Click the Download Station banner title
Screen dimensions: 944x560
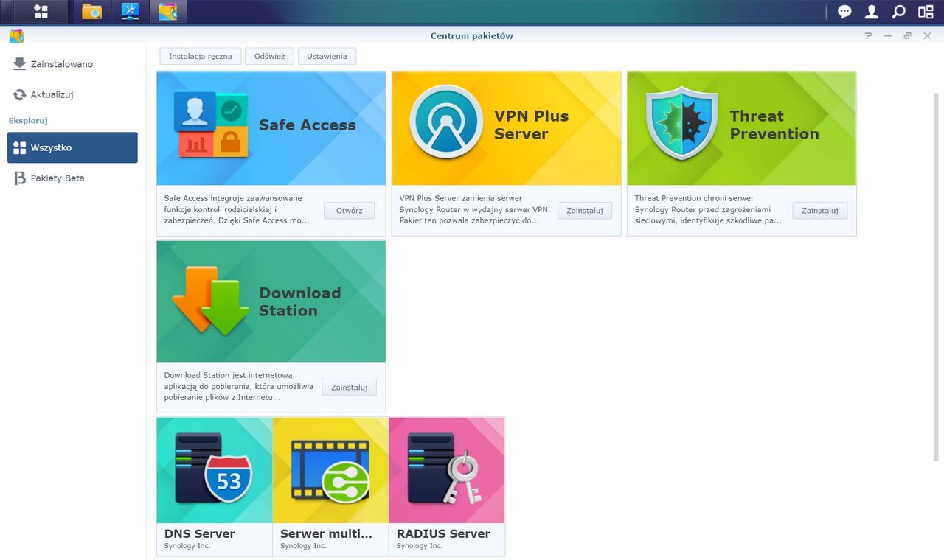click(300, 301)
